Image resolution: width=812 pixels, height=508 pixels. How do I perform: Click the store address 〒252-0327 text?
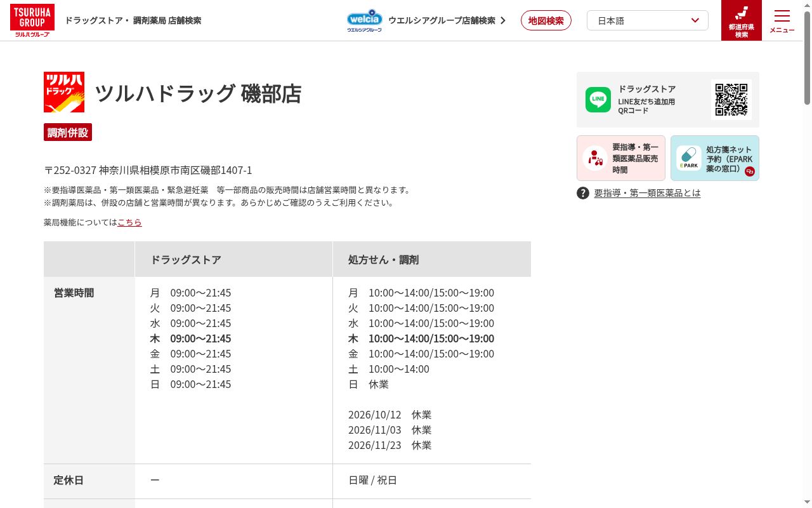[148, 170]
